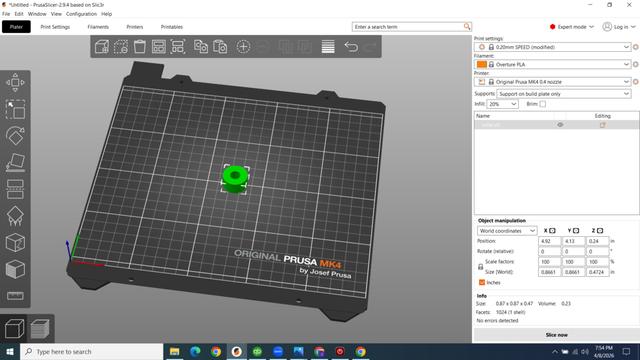Open the Supports dropdown
The image size is (640, 360).
point(564,94)
